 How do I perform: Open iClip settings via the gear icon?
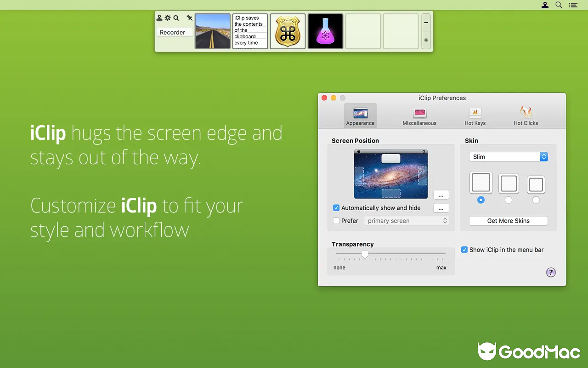pos(168,17)
